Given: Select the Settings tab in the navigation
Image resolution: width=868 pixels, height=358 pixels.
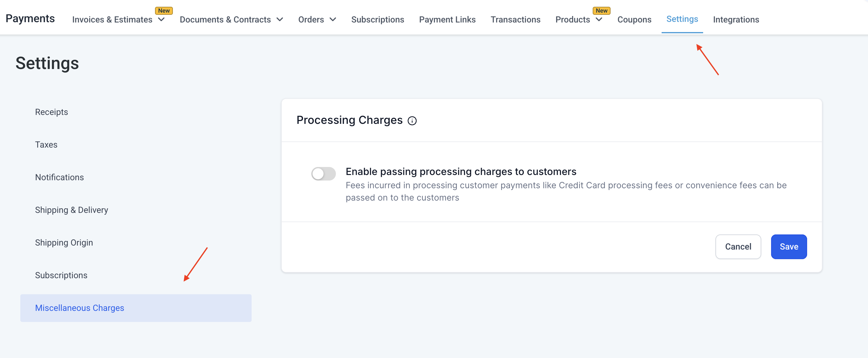Looking at the screenshot, I should coord(682,19).
